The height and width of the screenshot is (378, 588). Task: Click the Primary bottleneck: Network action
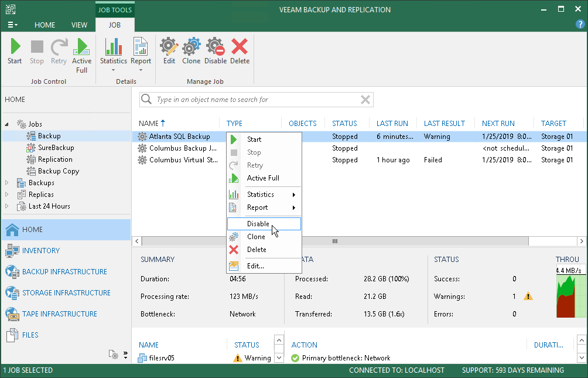click(x=346, y=357)
